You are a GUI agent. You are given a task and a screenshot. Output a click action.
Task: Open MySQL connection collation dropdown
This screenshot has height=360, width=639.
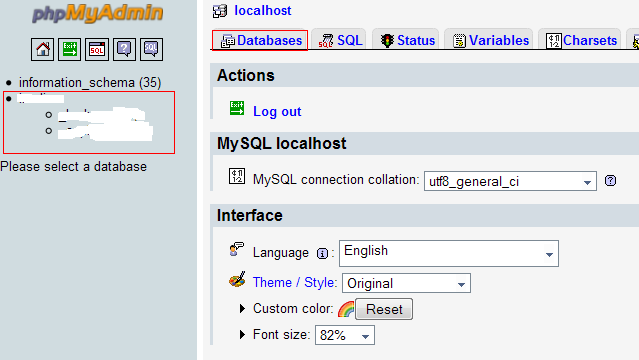tap(510, 181)
